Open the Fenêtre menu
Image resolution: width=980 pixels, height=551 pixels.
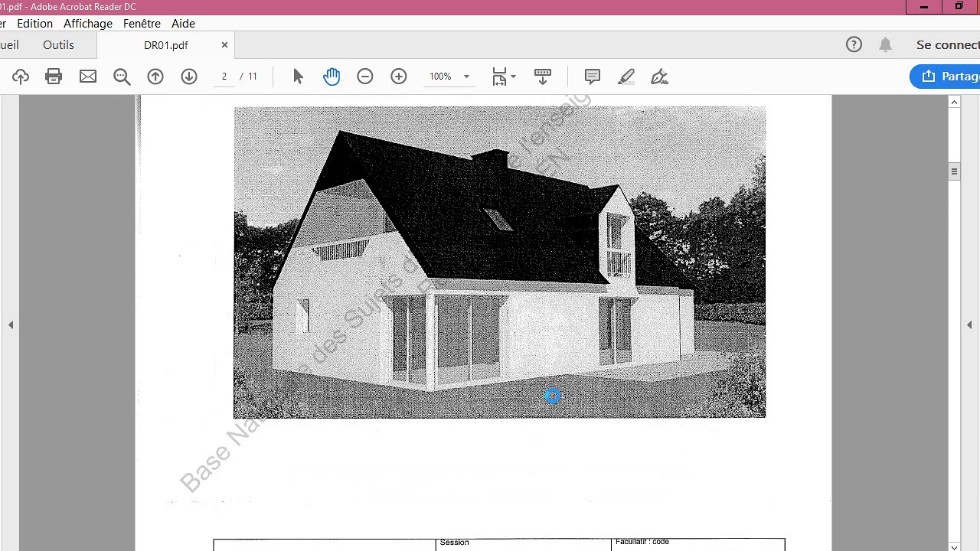[142, 24]
